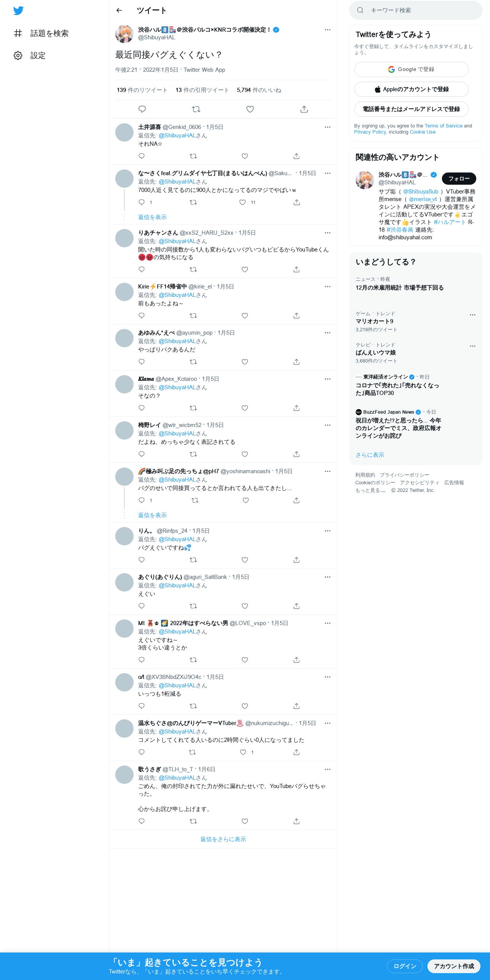This screenshot has width=490, height=980.
Task: Open 設定 in the sidebar
Action: click(30, 55)
